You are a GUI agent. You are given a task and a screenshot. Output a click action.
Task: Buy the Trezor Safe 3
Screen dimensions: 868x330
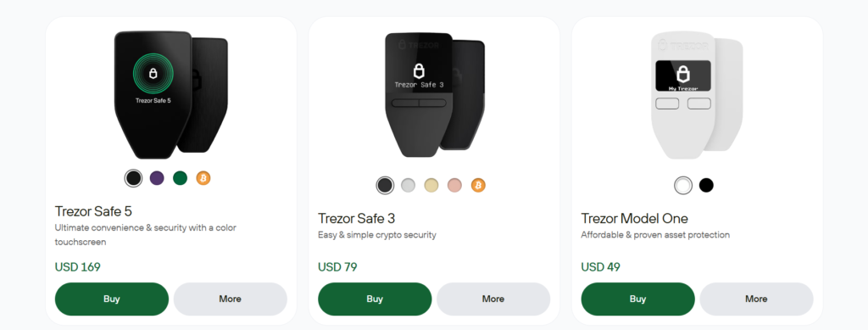tap(375, 299)
